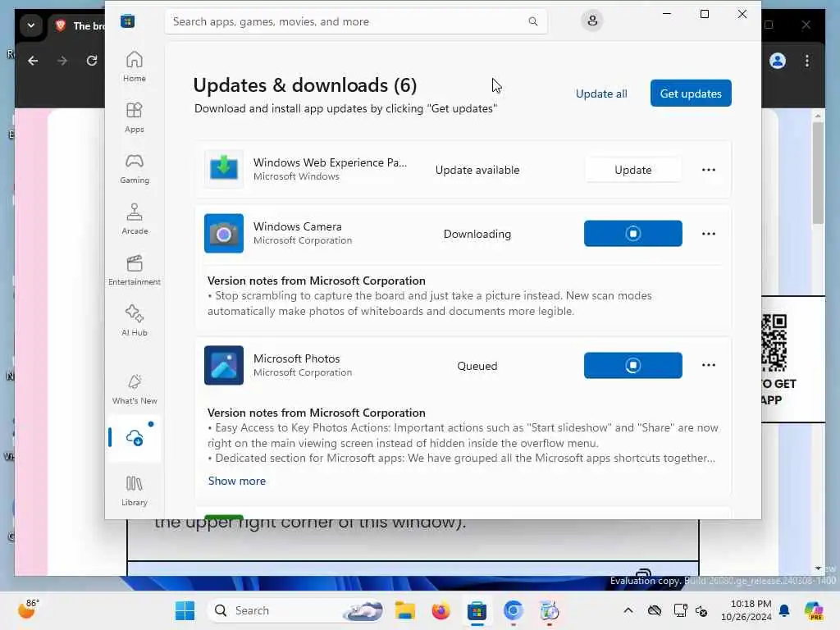
Task: Cancel the queued Microsoft Photos update
Action: [632, 365]
